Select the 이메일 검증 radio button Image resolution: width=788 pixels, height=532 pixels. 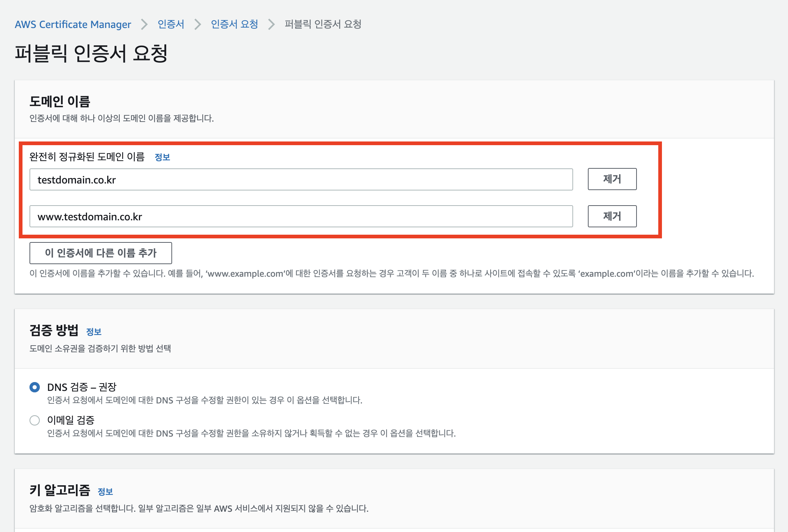coord(35,420)
